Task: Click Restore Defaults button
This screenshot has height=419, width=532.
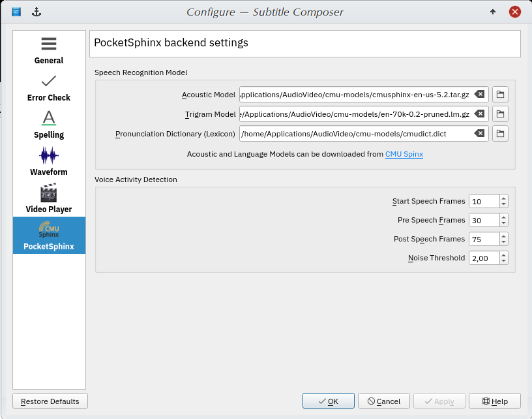Action: click(x=50, y=401)
